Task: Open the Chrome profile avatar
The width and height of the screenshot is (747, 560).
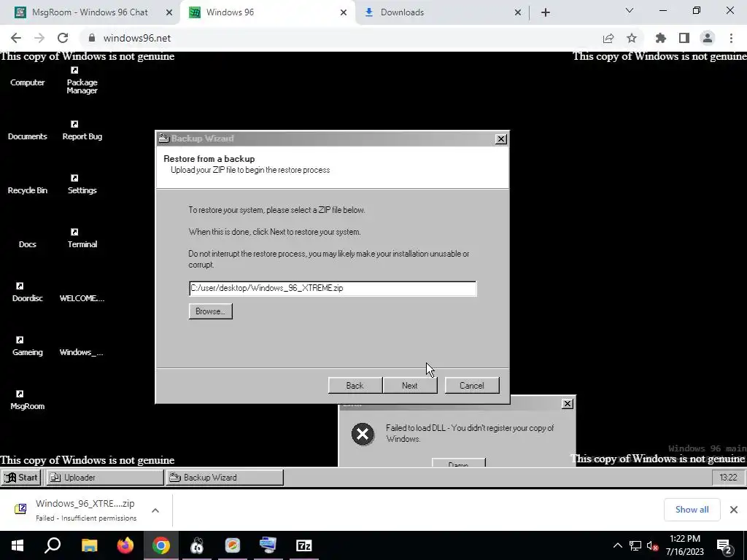Action: (708, 38)
